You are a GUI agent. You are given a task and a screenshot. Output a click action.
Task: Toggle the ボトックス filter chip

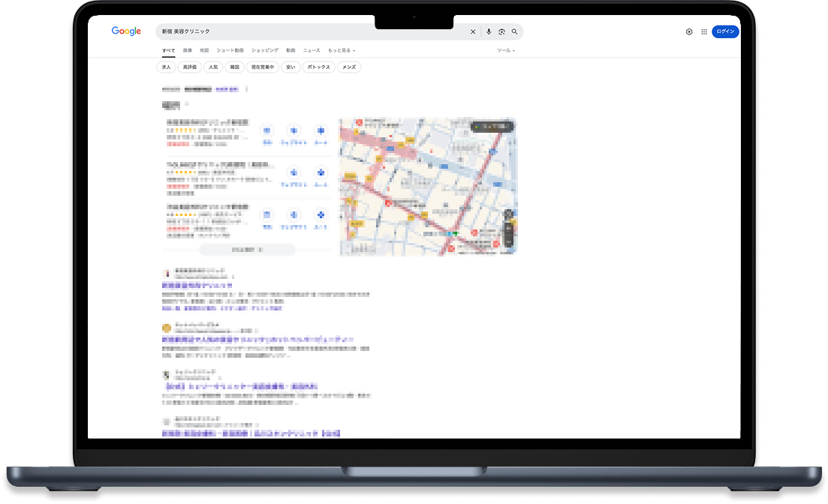coord(319,67)
